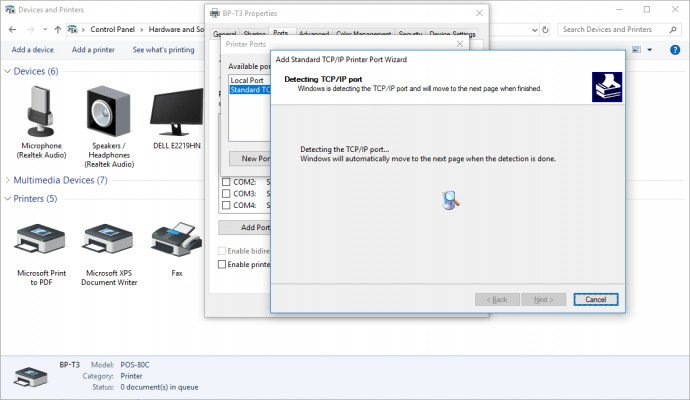Click the printer wizard icon in the header
Image resolution: width=690 pixels, height=400 pixels.
[607, 87]
